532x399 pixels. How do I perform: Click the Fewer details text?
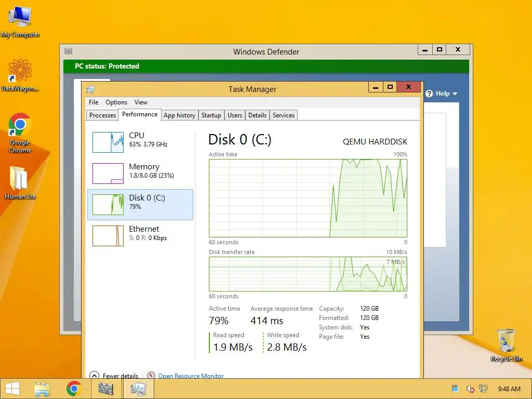coord(121,376)
